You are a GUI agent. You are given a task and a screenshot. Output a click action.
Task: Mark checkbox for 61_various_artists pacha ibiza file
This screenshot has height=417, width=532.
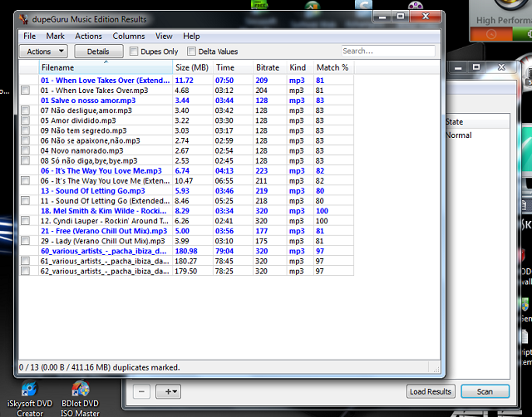click(26, 261)
